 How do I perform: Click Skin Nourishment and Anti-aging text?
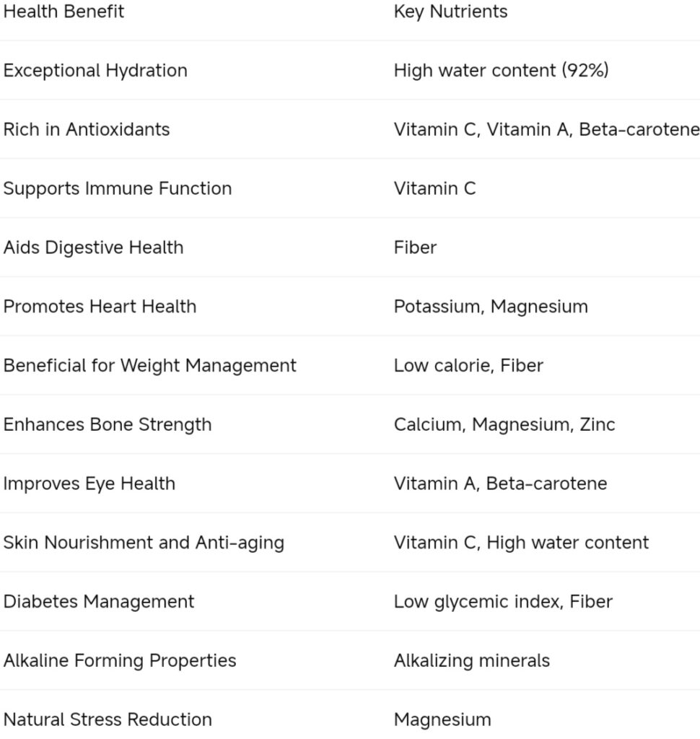click(x=144, y=543)
